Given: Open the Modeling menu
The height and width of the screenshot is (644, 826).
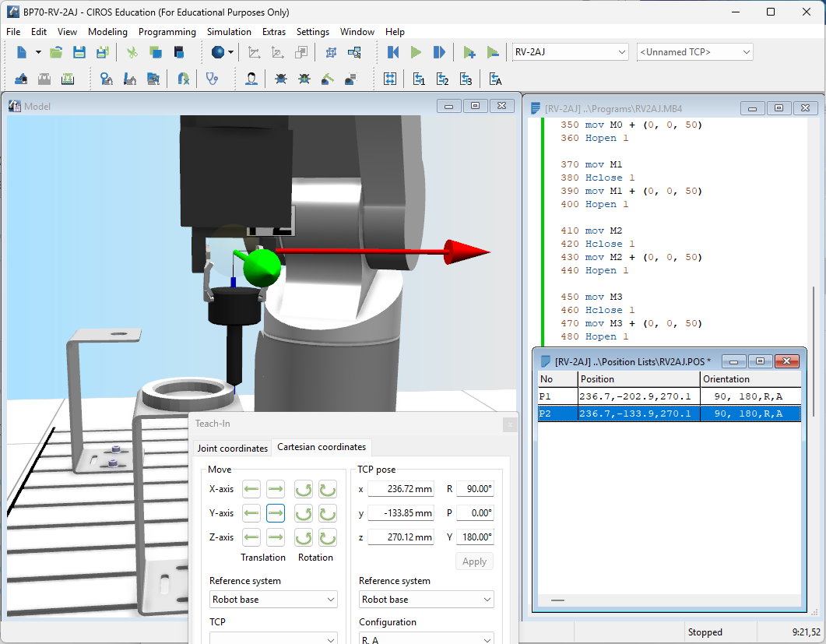Looking at the screenshot, I should (107, 32).
